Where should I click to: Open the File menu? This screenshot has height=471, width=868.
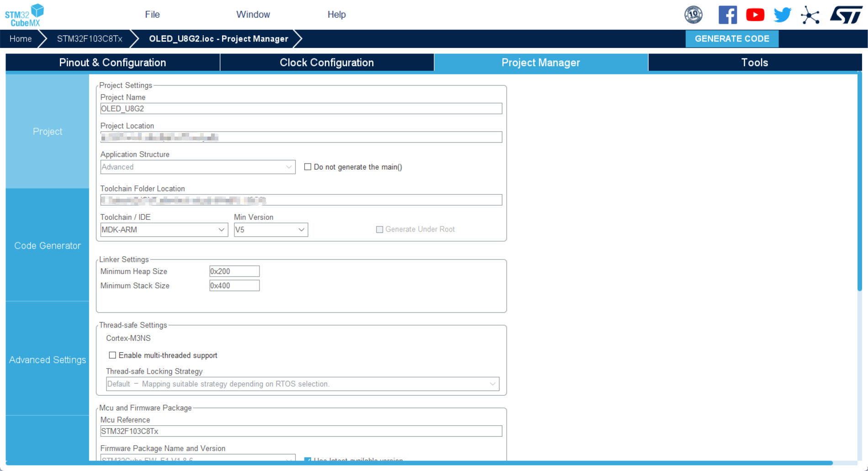point(152,15)
